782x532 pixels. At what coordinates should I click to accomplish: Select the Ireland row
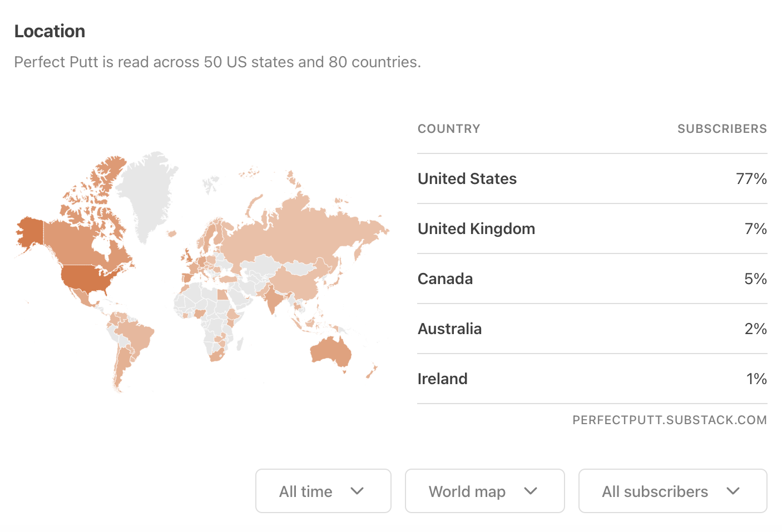coord(592,379)
